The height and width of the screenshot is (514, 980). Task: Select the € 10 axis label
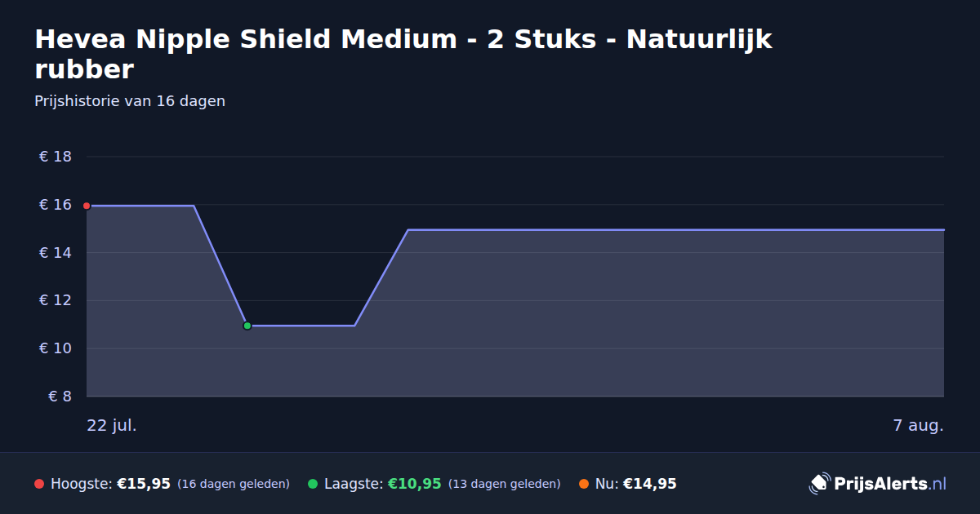56,348
